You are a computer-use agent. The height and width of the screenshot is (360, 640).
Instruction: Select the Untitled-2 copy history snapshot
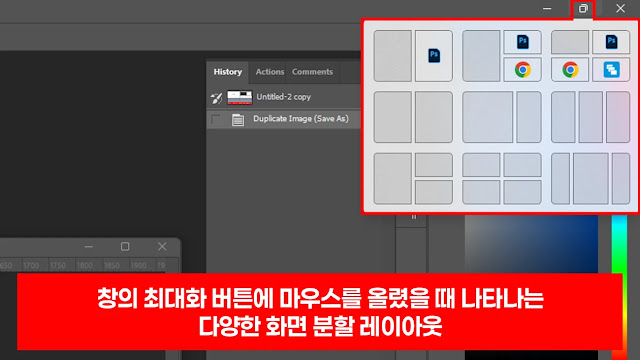tap(284, 97)
